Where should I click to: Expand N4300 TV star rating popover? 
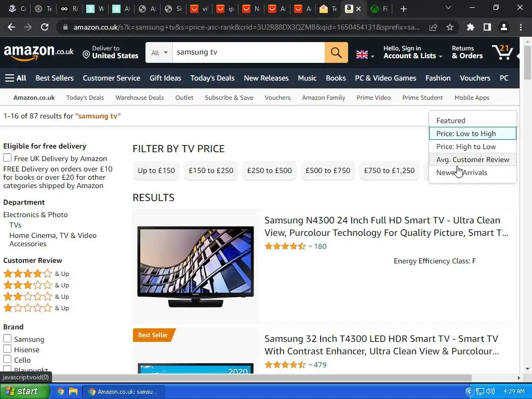pos(310,246)
